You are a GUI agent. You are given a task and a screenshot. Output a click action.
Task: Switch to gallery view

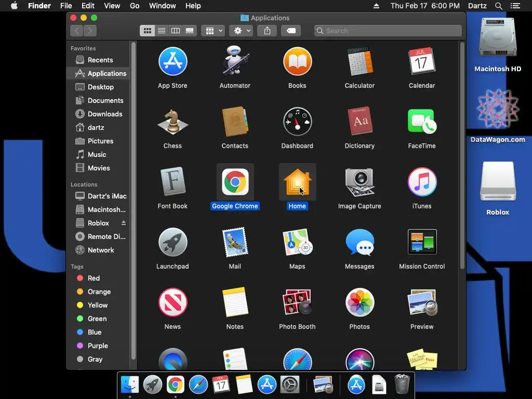click(x=190, y=31)
